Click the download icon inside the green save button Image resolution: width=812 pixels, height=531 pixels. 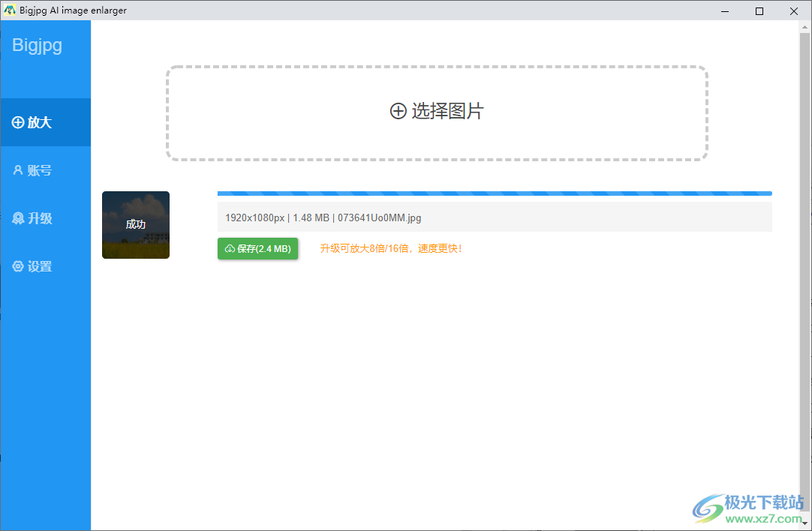(x=227, y=248)
